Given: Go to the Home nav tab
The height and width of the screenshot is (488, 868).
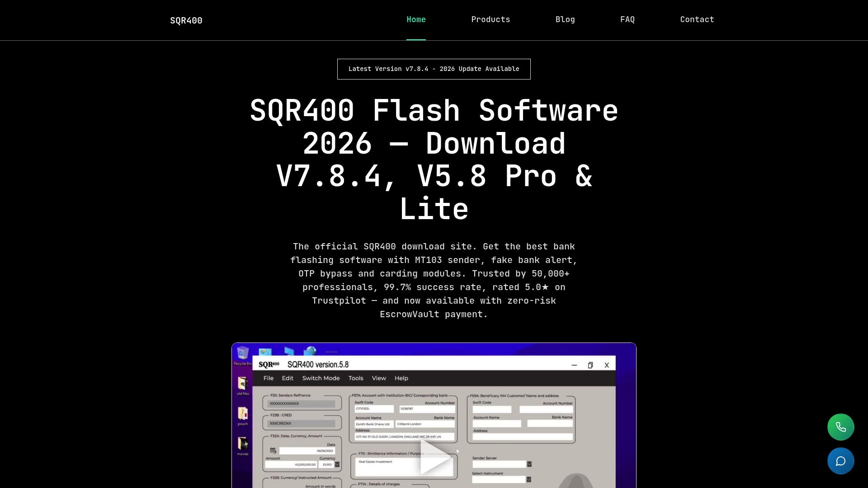Looking at the screenshot, I should coord(416,20).
